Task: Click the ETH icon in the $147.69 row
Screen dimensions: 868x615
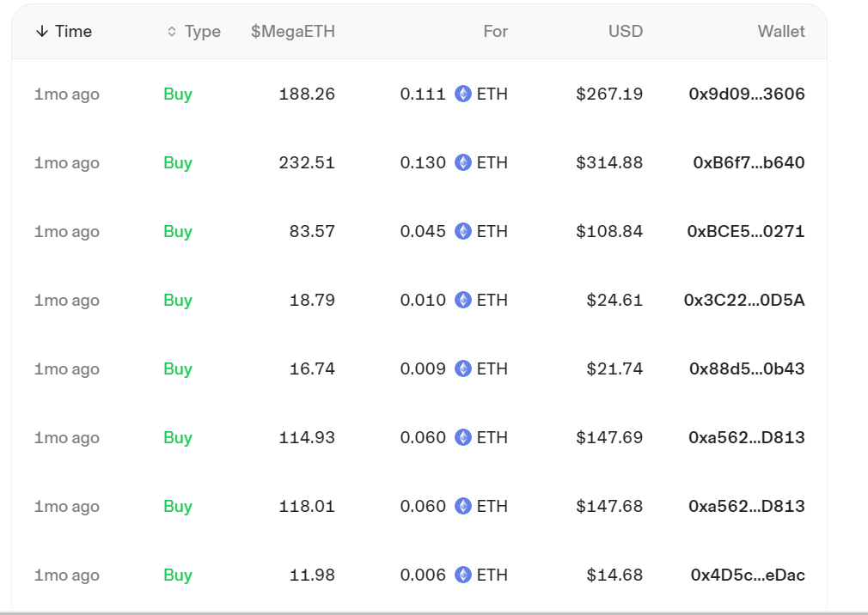Action: (463, 438)
